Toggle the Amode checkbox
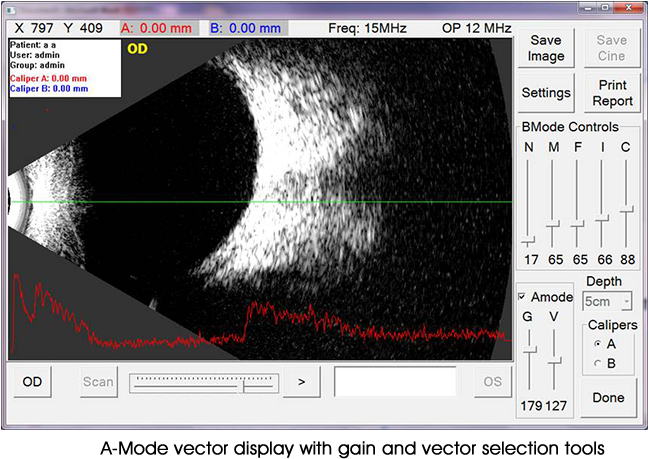This screenshot has width=648, height=459. click(523, 297)
